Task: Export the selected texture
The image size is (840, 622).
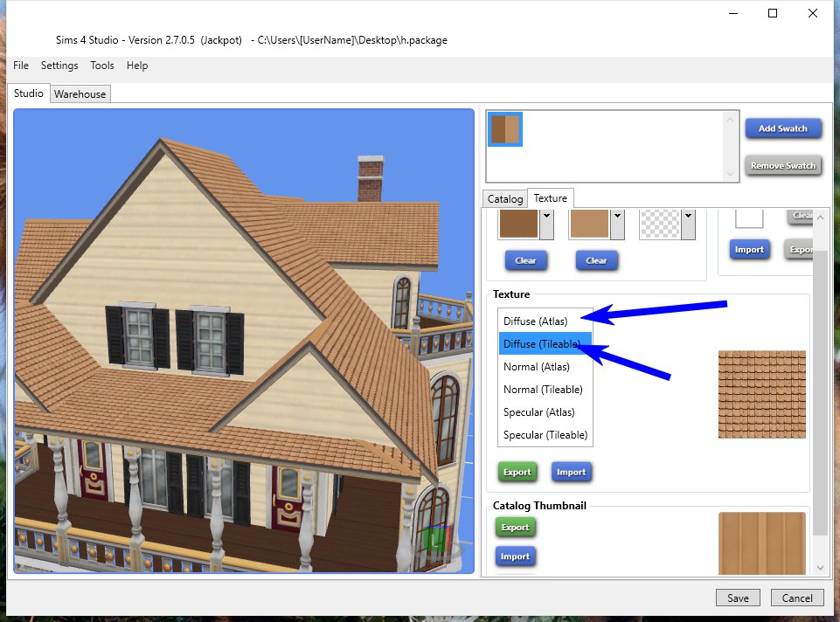Action: [x=517, y=472]
